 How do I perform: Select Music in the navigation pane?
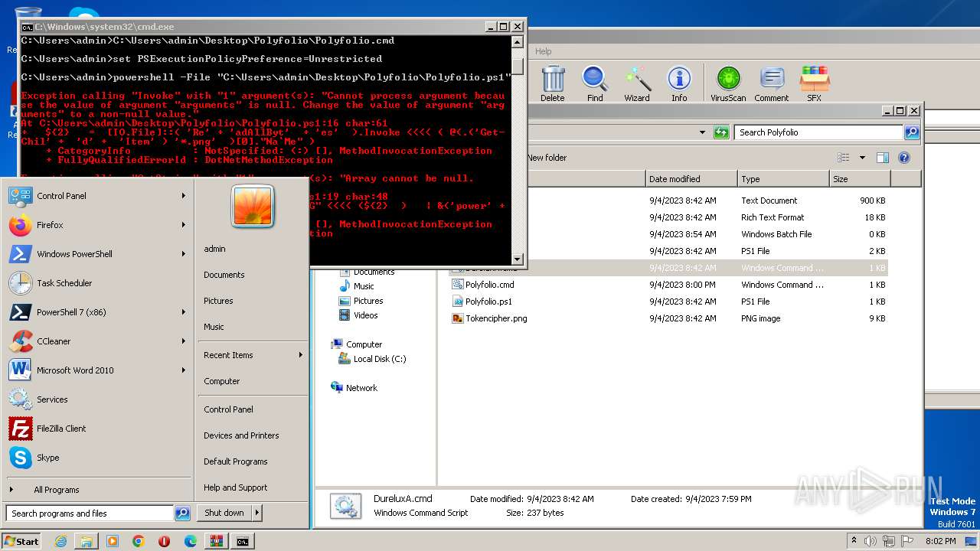click(363, 286)
